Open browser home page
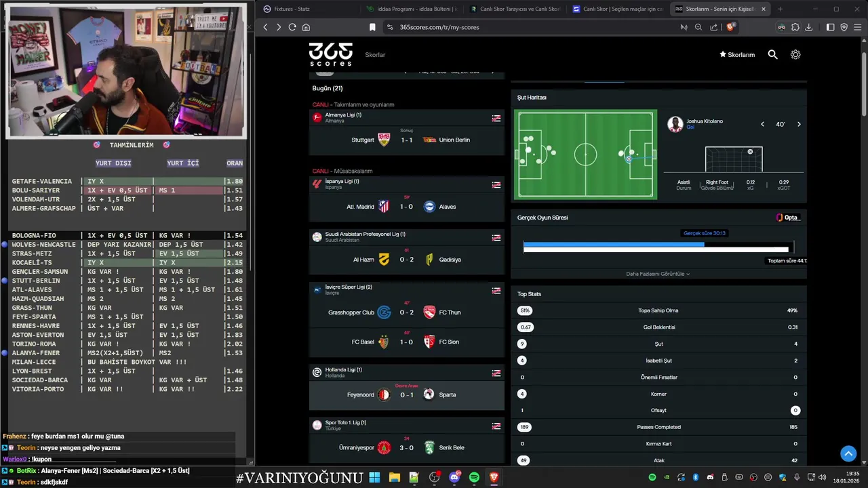Image resolution: width=868 pixels, height=488 pixels. coord(306,27)
